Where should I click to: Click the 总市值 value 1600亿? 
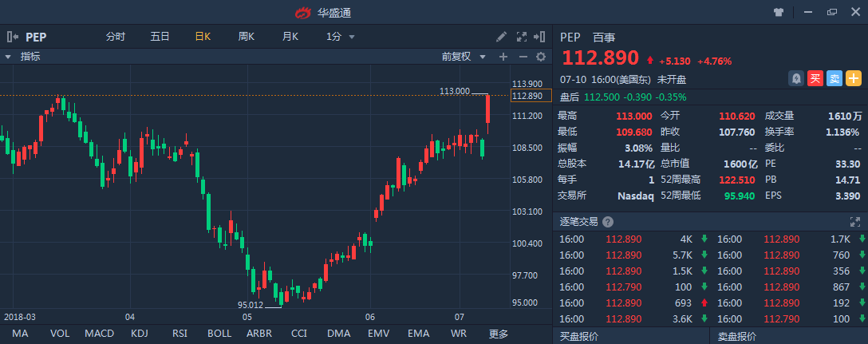click(x=740, y=164)
